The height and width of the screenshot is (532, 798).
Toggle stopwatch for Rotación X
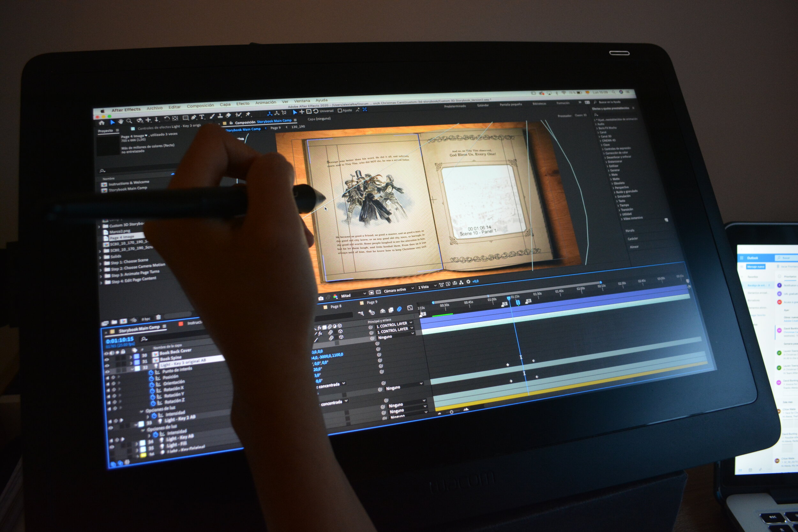coord(153,391)
